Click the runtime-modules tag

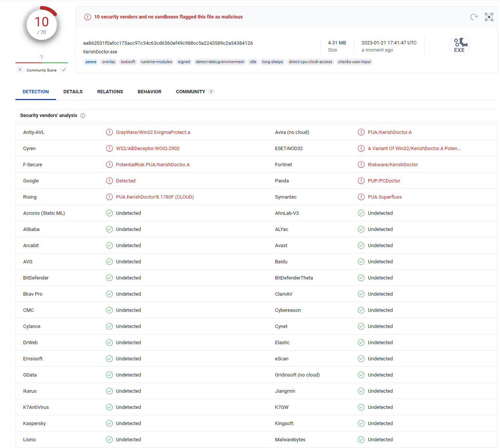[157, 62]
